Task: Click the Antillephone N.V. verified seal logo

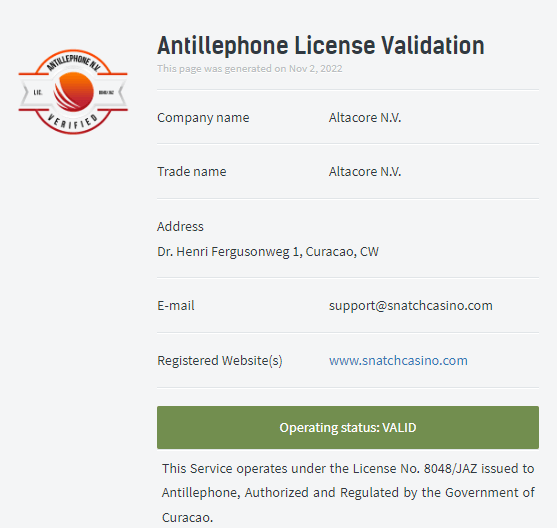Action: [x=73, y=92]
